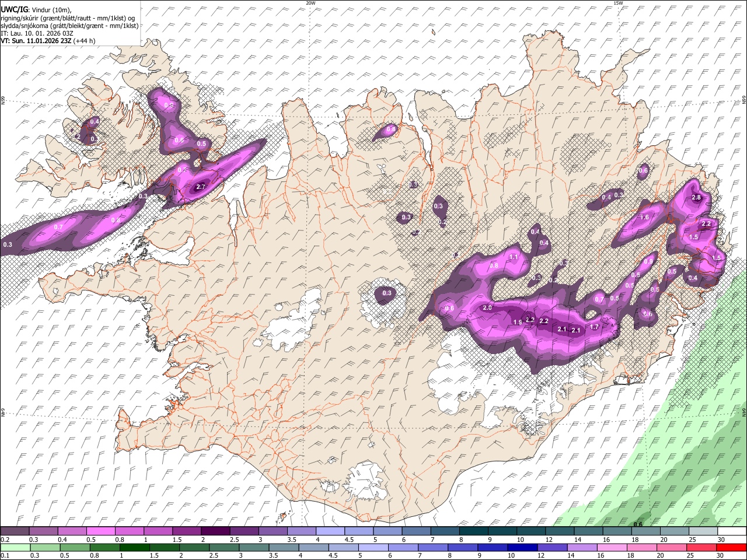The height and width of the screenshot is (560, 747).
Task: Click the 15W longitude label
Action: point(617,3)
